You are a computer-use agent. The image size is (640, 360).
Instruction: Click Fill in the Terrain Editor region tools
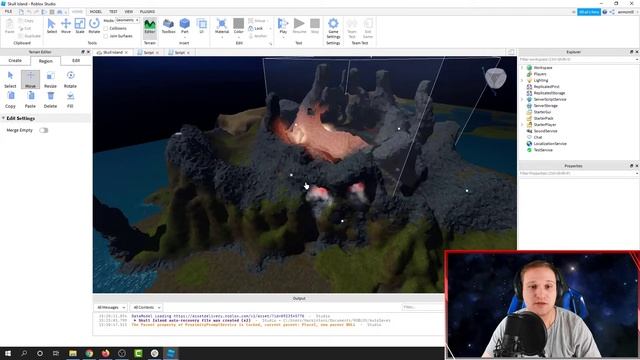(x=70, y=100)
